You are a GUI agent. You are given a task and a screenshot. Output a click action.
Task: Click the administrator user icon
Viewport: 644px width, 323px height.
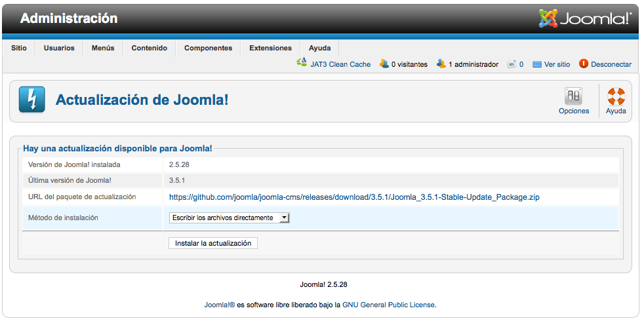(x=441, y=64)
